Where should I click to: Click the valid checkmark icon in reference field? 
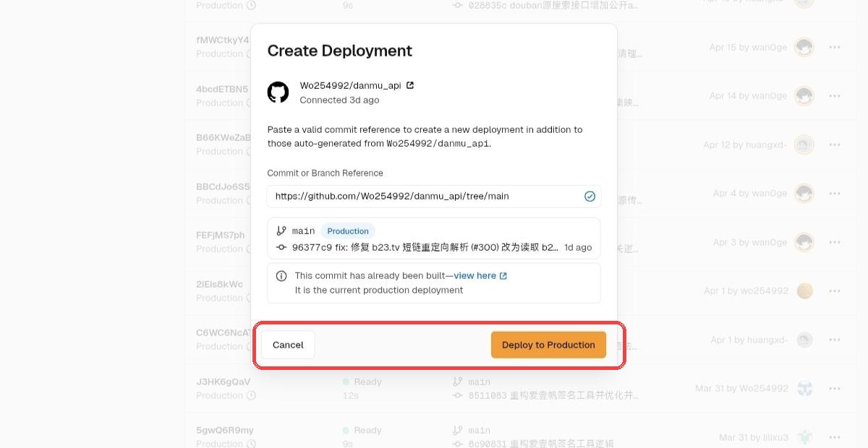click(590, 196)
